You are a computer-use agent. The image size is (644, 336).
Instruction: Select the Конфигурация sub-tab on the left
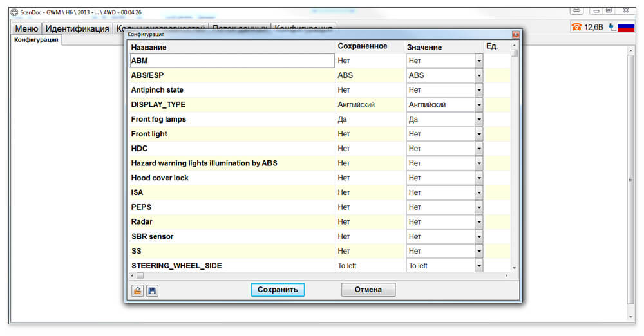36,40
